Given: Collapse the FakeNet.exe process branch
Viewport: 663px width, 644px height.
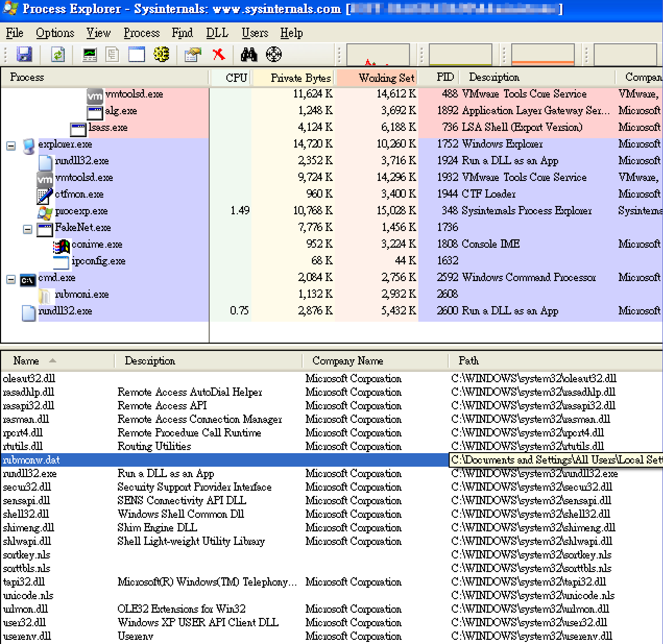Looking at the screenshot, I should point(27,229).
